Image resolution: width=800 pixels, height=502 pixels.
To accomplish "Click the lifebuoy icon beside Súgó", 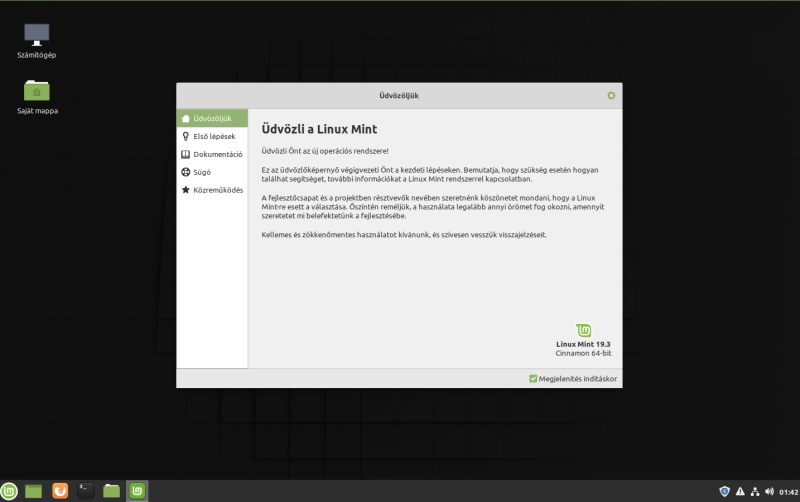I will coord(186,172).
